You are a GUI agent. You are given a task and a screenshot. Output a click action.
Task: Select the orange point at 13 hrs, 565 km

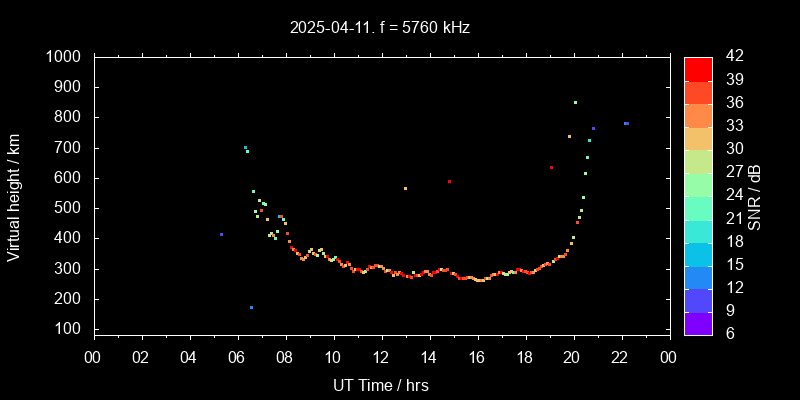point(405,188)
